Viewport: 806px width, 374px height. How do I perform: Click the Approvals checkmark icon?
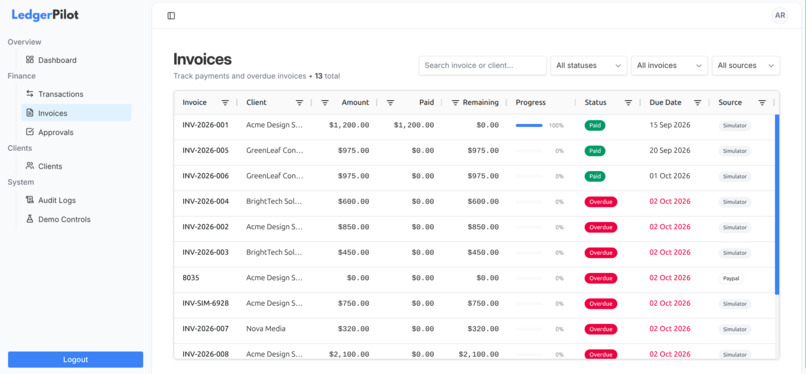click(30, 132)
